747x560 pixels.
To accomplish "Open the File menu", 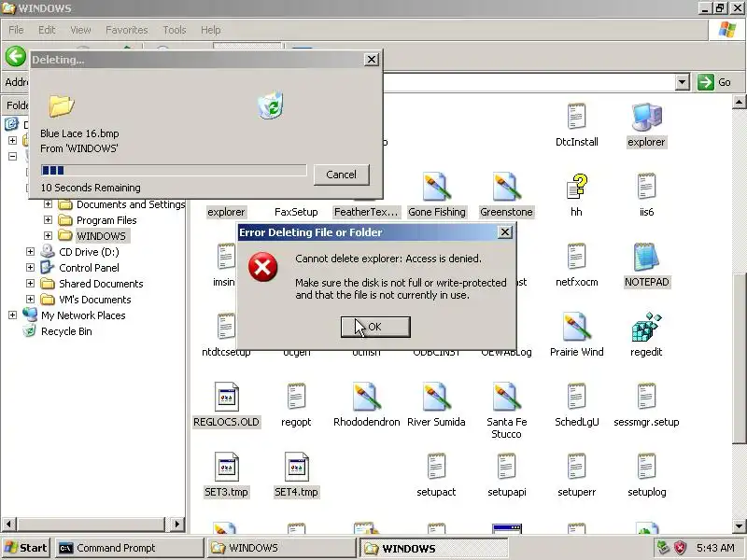I will [16, 30].
